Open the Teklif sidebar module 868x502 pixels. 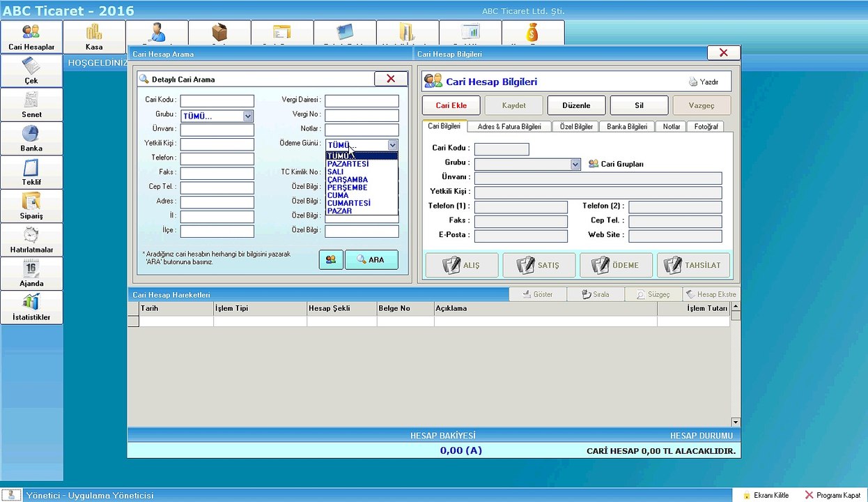tap(31, 172)
